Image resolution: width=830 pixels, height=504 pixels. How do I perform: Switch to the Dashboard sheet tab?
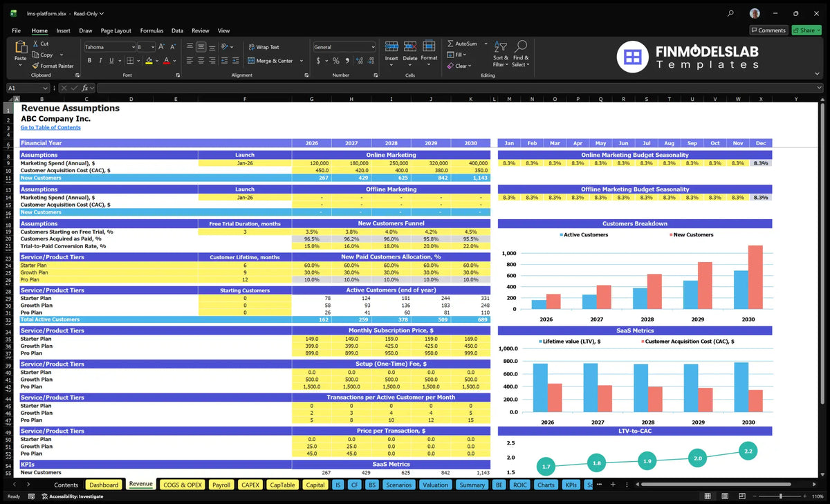pyautogui.click(x=104, y=485)
